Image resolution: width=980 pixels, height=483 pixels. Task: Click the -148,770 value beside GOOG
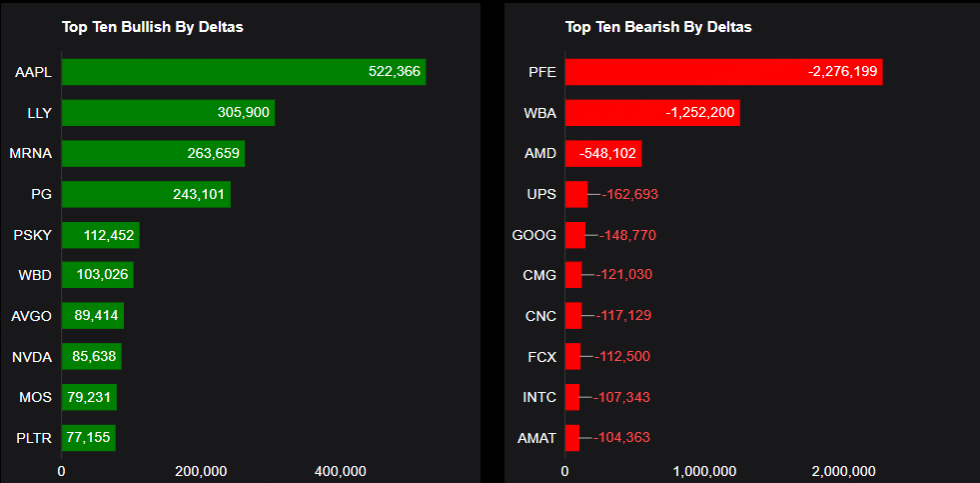627,235
